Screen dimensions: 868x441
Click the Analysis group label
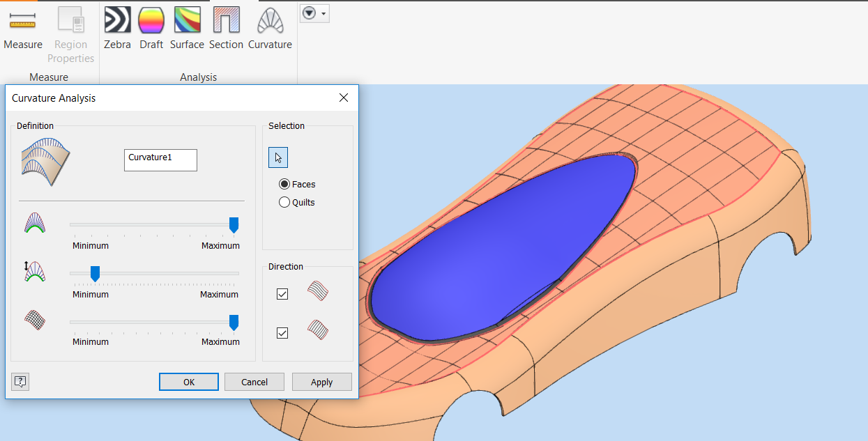198,77
